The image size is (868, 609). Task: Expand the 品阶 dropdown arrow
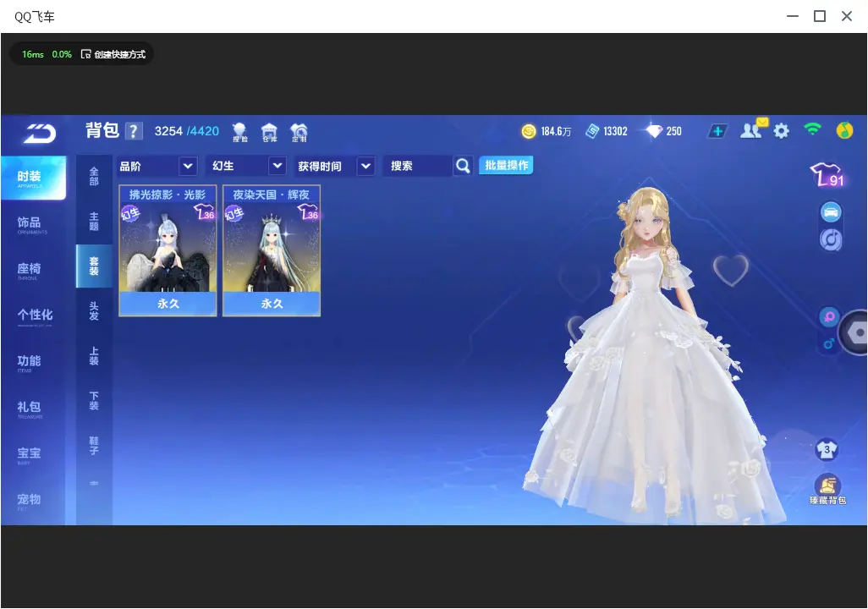click(188, 166)
